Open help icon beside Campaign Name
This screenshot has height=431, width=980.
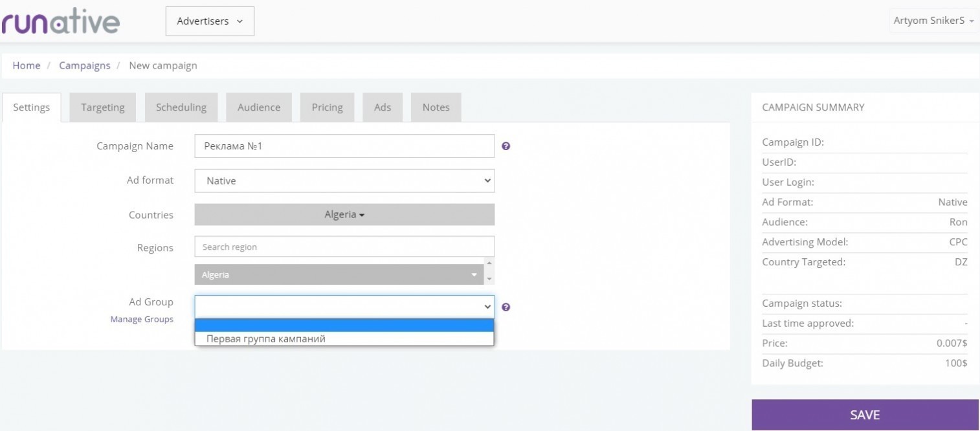pos(506,146)
